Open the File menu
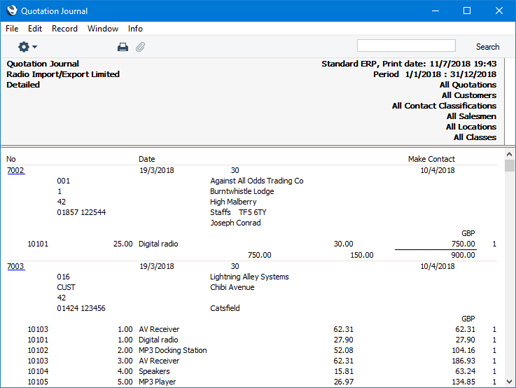The width and height of the screenshot is (516, 388). click(x=12, y=29)
